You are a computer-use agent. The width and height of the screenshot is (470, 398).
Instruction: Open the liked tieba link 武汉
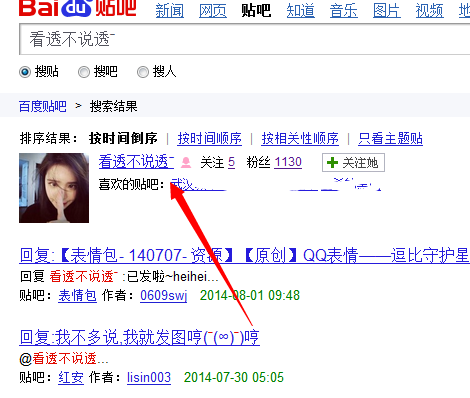click(x=182, y=184)
